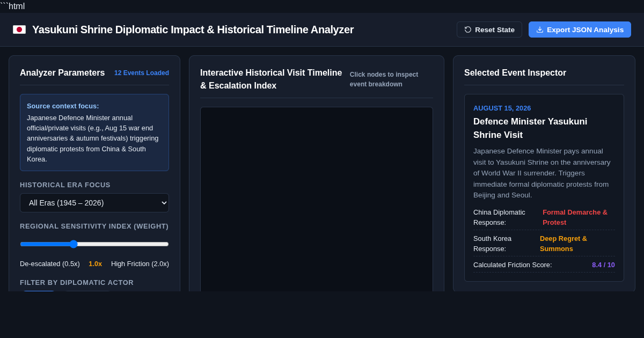This screenshot has width=644, height=338.
Task: Click the Regional Sensitivity Index (Weight) label
Action: (x=94, y=226)
